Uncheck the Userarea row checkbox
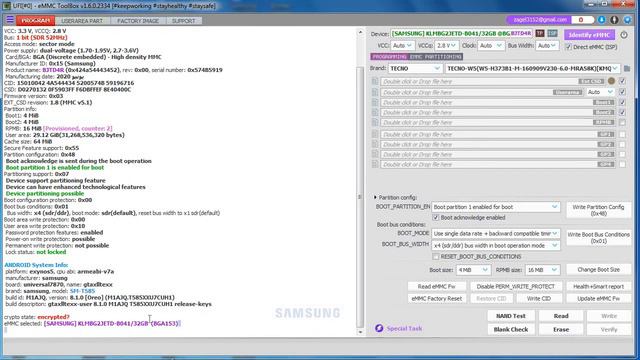 [622, 92]
